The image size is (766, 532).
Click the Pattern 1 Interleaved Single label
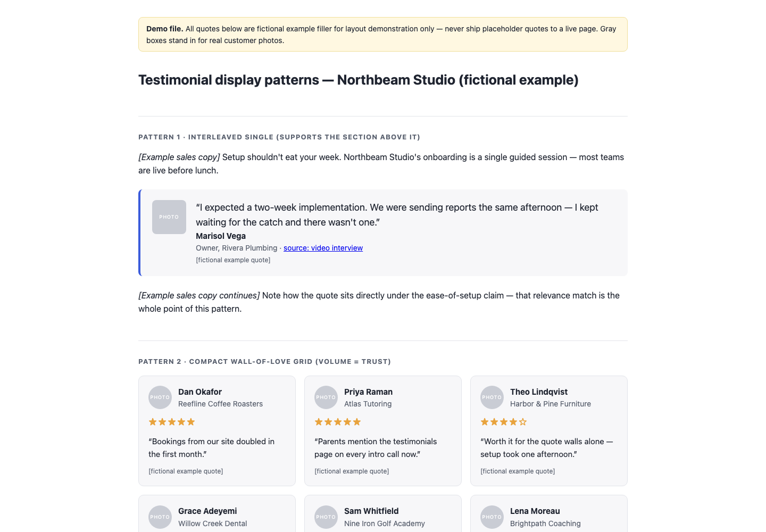[279, 137]
